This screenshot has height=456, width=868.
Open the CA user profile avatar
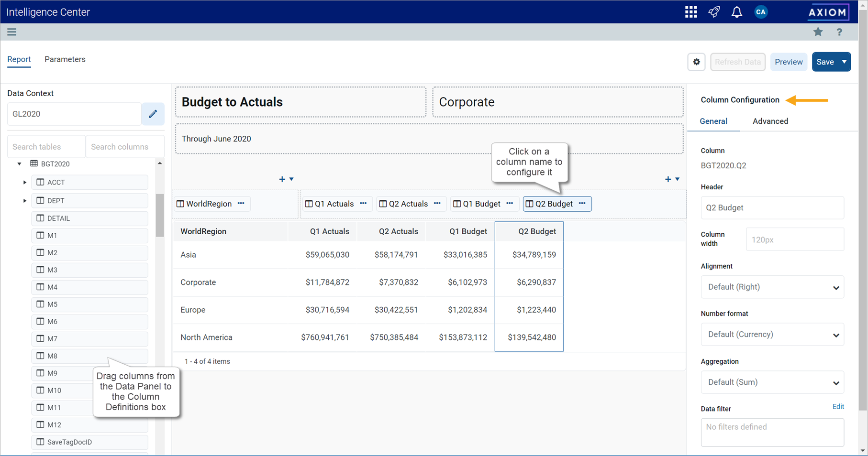(760, 12)
